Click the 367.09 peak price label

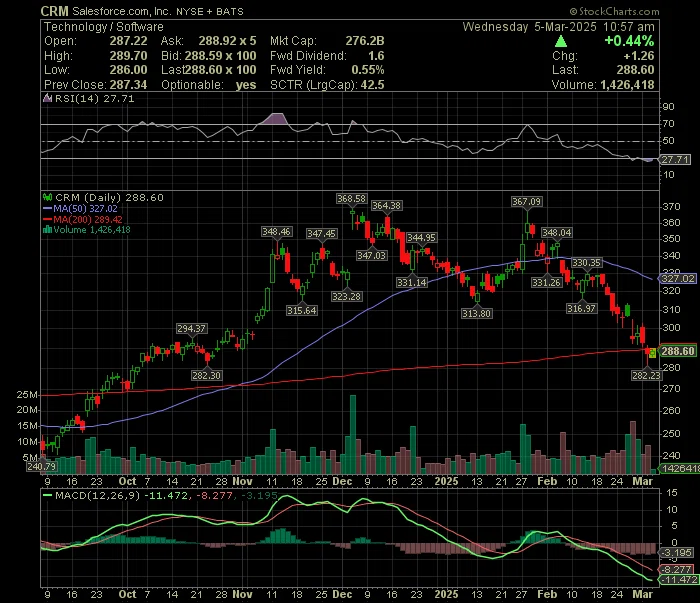pos(527,202)
